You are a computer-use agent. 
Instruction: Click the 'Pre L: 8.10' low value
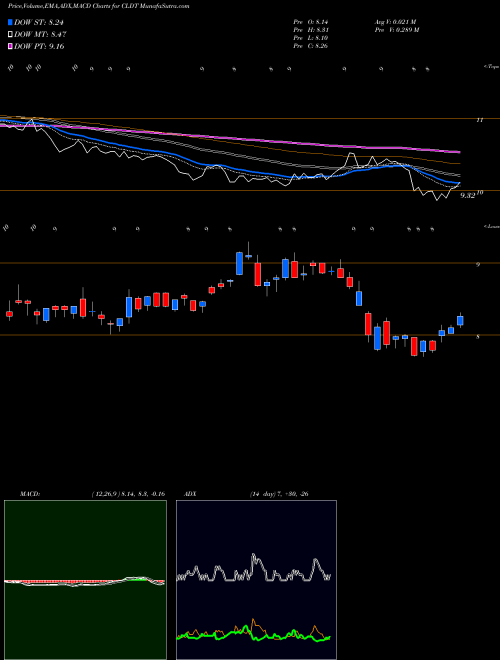pyautogui.click(x=311, y=38)
